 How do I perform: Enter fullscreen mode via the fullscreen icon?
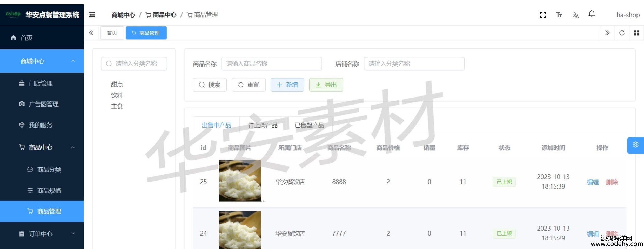coord(543,15)
